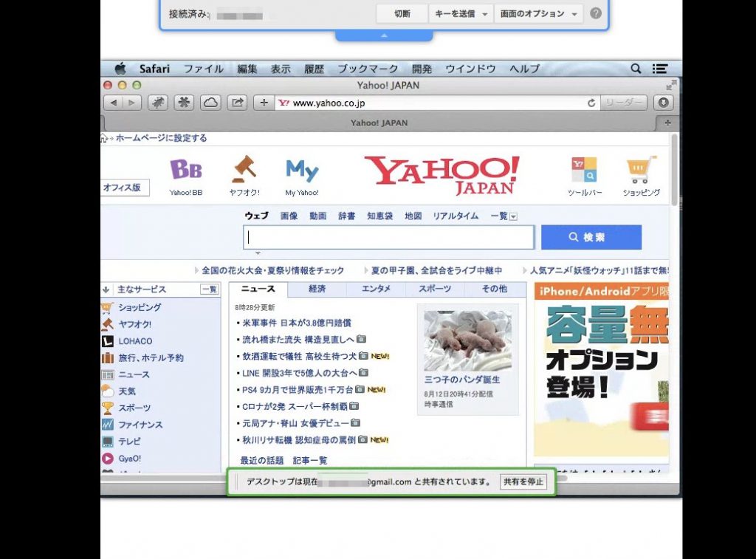Click the blue 検索 search button

[591, 237]
